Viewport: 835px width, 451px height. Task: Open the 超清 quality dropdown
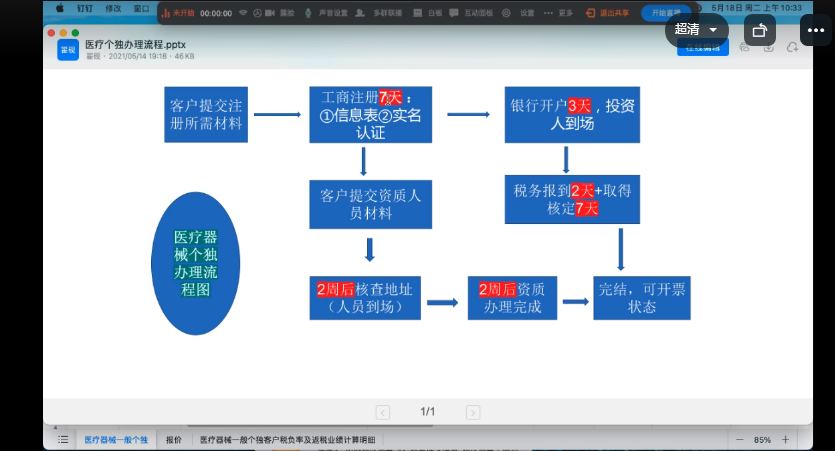pos(697,30)
